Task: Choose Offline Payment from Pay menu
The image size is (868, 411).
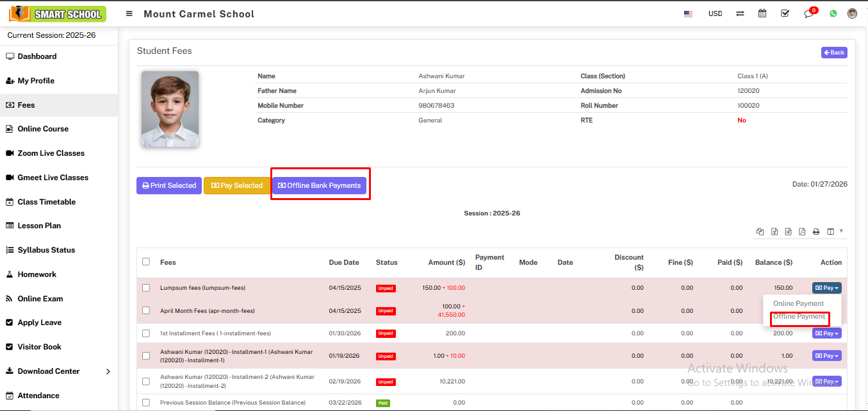Action: pos(799,317)
